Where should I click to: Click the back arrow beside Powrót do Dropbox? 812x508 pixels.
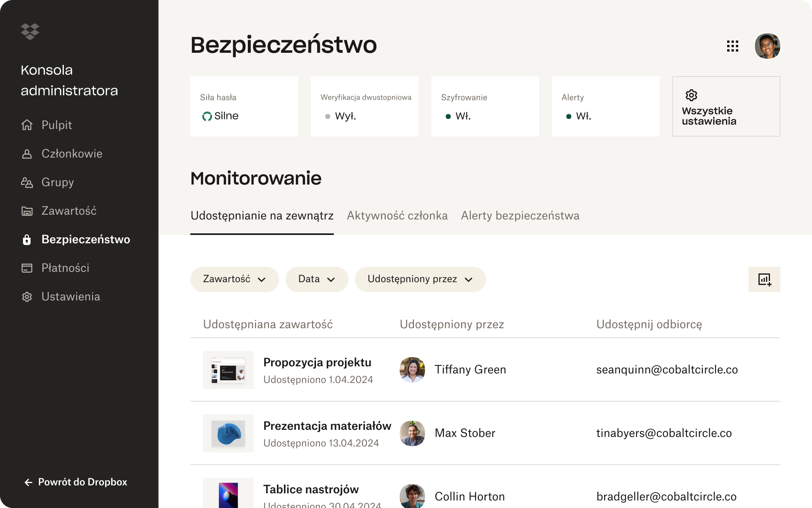(x=29, y=482)
